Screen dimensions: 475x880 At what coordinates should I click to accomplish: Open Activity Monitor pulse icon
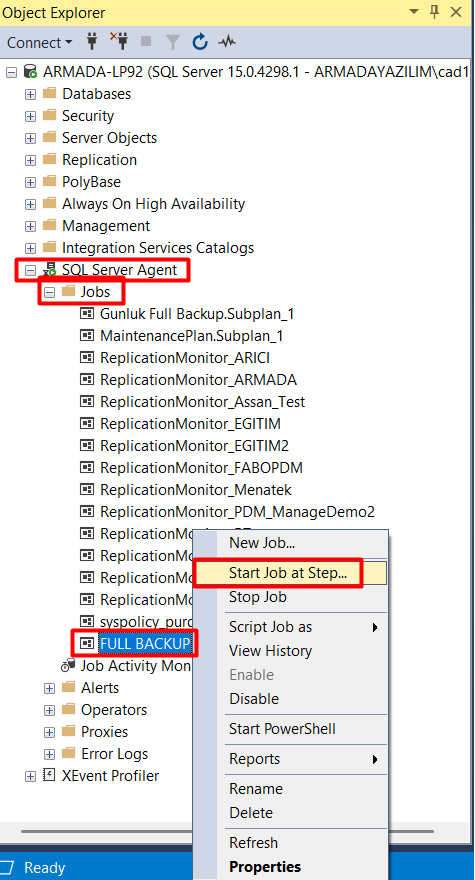pyautogui.click(x=227, y=42)
